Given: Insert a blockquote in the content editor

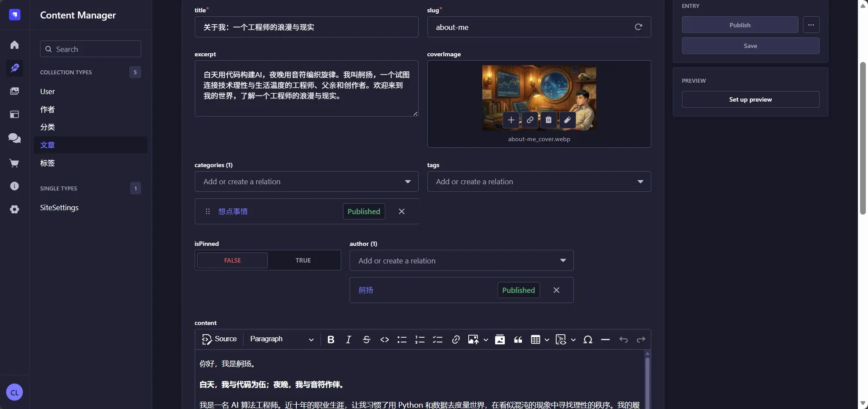Looking at the screenshot, I should point(518,339).
